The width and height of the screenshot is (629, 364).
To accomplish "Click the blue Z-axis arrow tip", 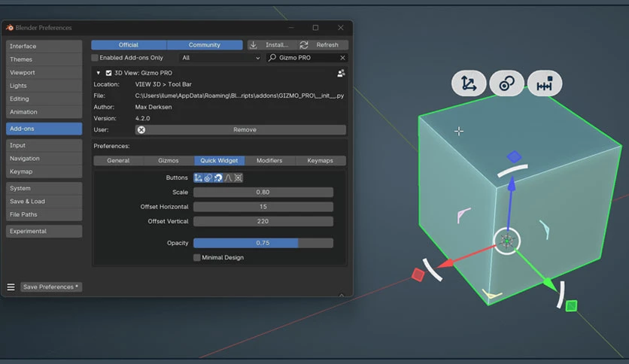I will click(x=512, y=184).
